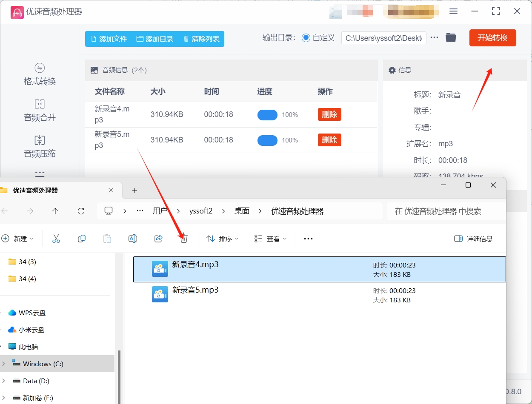Go back in File Explorer

(x=5, y=211)
